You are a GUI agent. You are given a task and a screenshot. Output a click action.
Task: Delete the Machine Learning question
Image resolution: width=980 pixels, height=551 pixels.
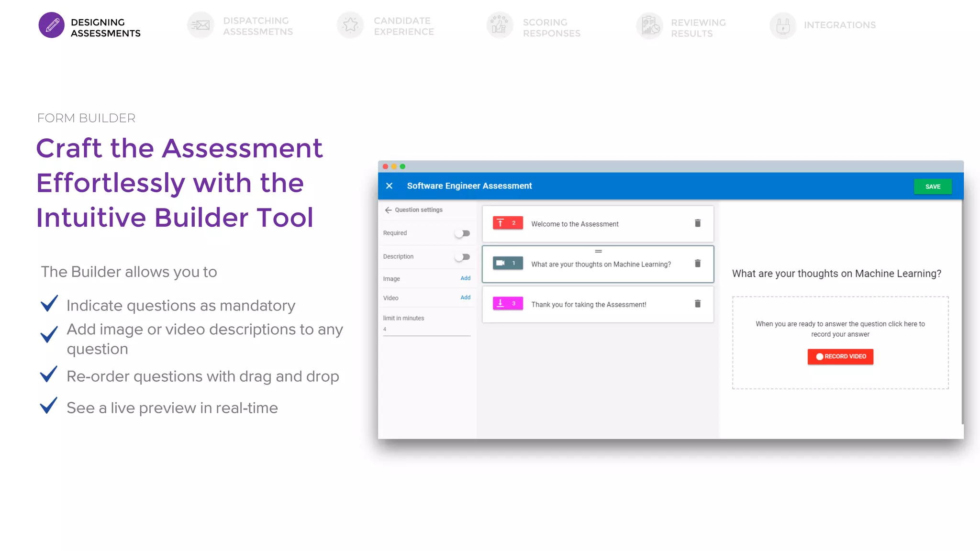[698, 264]
